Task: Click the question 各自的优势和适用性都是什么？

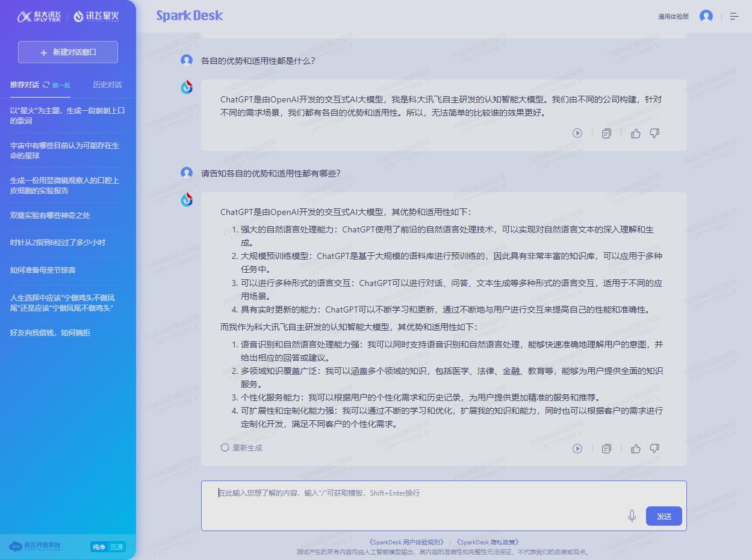Action: (258, 61)
